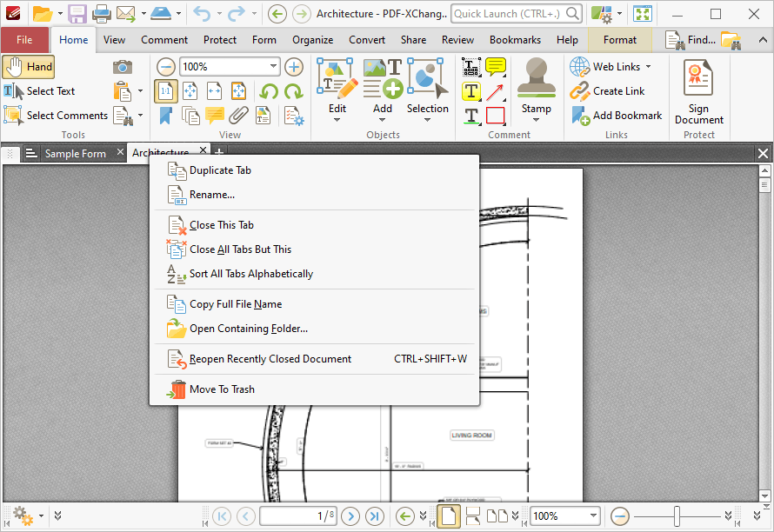This screenshot has width=774, height=532.
Task: Choose Rename... from context menu
Action: tap(314, 195)
